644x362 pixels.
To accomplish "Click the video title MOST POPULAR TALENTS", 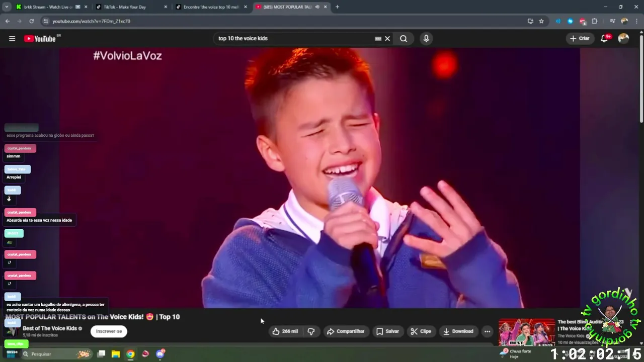I will 93,317.
